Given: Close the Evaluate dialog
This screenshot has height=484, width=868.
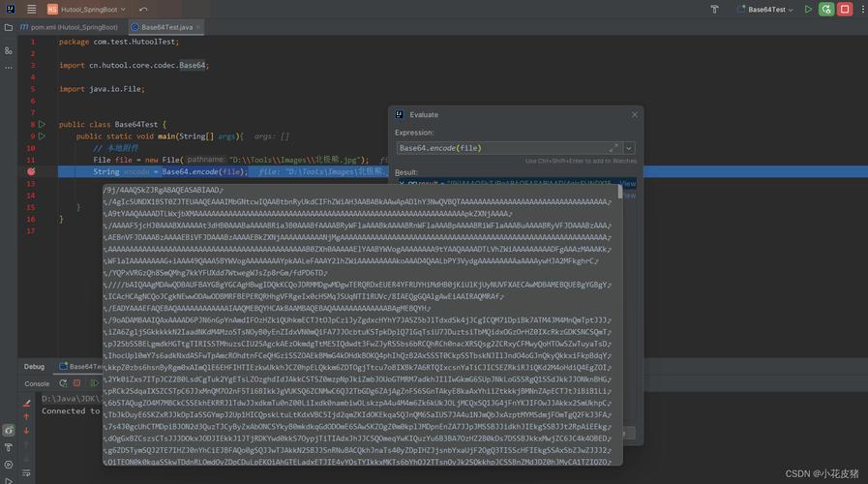Looking at the screenshot, I should (x=635, y=114).
